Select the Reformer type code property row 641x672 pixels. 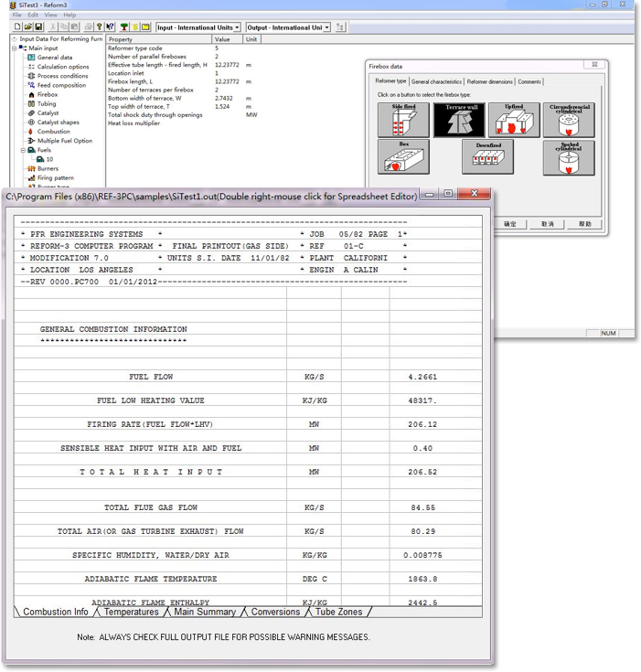coord(183,48)
